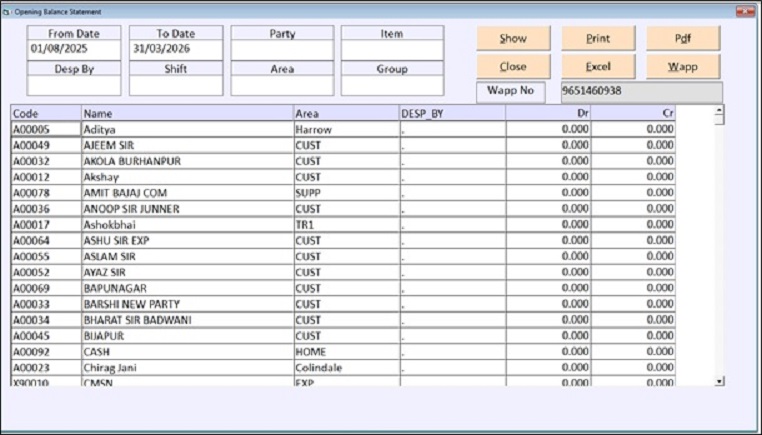Click the Colindale area cell
This screenshot has height=435, width=762.
[346, 367]
